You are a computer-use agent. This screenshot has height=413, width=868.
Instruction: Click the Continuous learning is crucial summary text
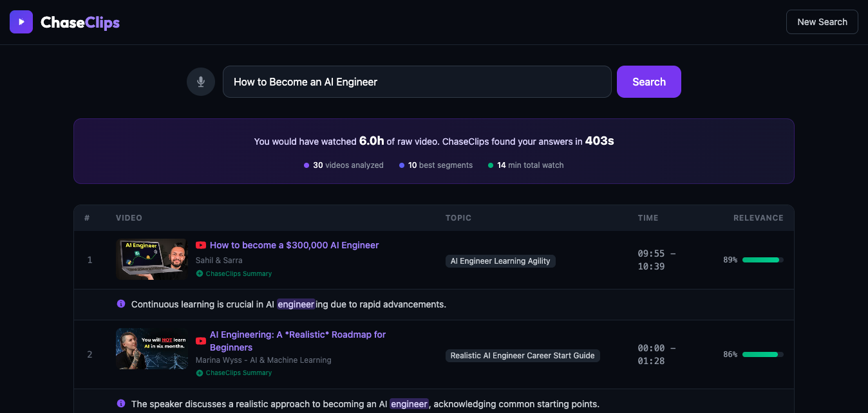(x=288, y=304)
